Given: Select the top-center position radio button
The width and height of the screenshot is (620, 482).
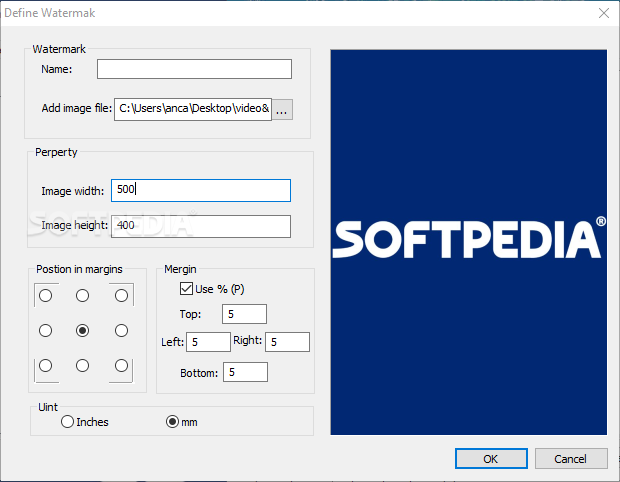Looking at the screenshot, I should pyautogui.click(x=82, y=295).
